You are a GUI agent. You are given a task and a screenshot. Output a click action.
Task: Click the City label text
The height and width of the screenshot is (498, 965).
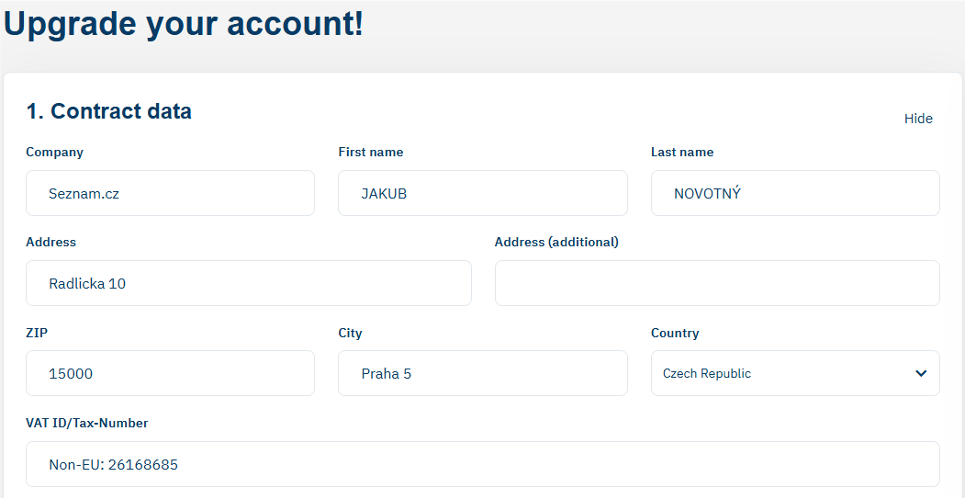350,333
